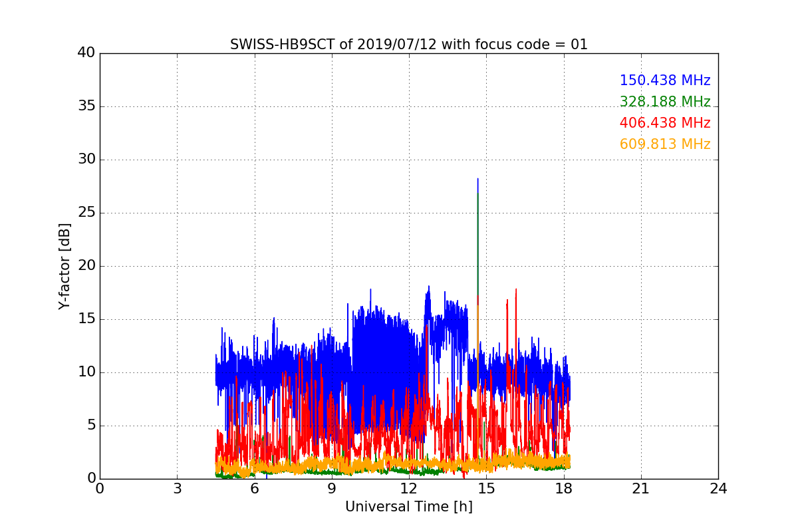Click y-axis tick value 40
798x532 pixels.
click(86, 53)
